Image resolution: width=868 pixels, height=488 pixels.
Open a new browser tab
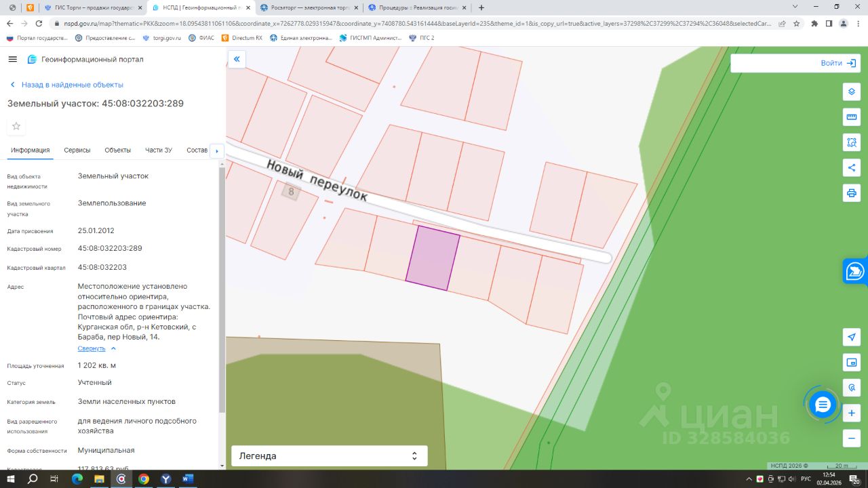[x=481, y=7]
